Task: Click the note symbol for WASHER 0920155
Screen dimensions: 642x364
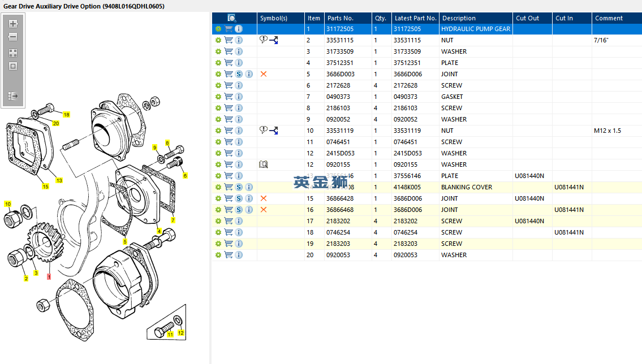Action: tap(263, 164)
